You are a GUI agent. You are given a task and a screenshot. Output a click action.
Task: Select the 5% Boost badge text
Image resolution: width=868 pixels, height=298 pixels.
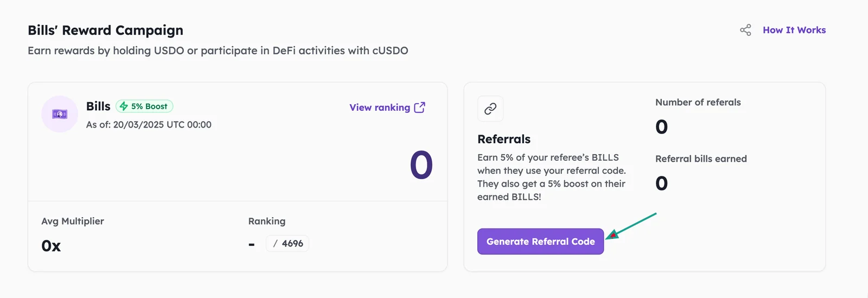pyautogui.click(x=149, y=106)
